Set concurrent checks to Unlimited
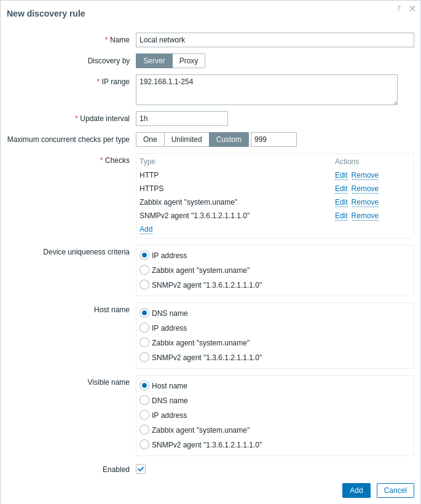421x504 pixels. [x=187, y=140]
